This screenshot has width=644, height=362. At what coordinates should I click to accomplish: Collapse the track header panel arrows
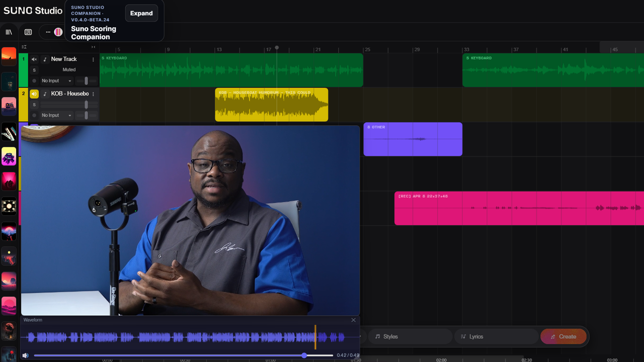pos(93,47)
